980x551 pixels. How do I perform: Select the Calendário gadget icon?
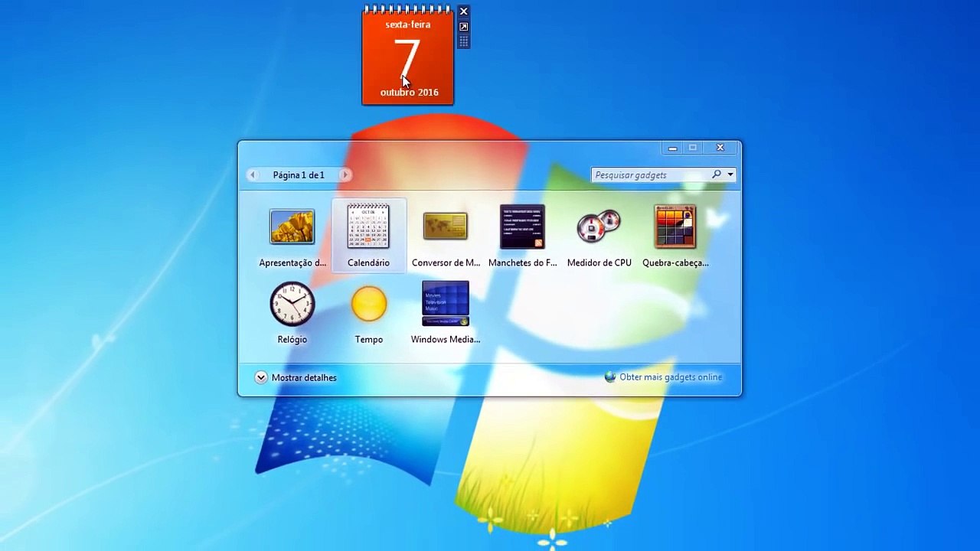tap(368, 226)
